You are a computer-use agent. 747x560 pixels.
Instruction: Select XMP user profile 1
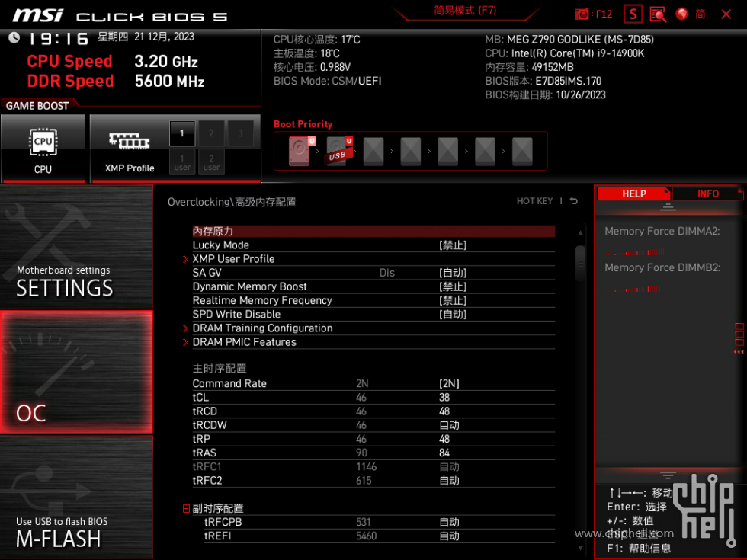182,162
